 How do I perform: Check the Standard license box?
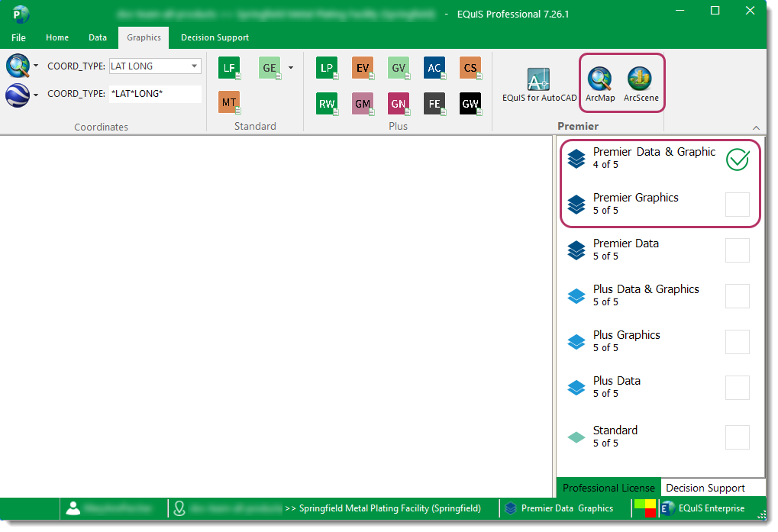(738, 437)
